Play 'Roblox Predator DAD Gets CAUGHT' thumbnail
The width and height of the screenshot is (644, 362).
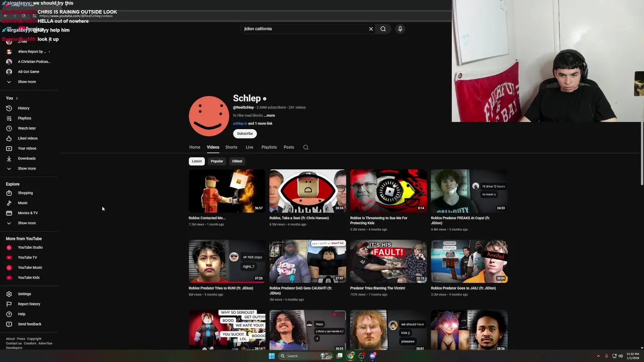307,261
